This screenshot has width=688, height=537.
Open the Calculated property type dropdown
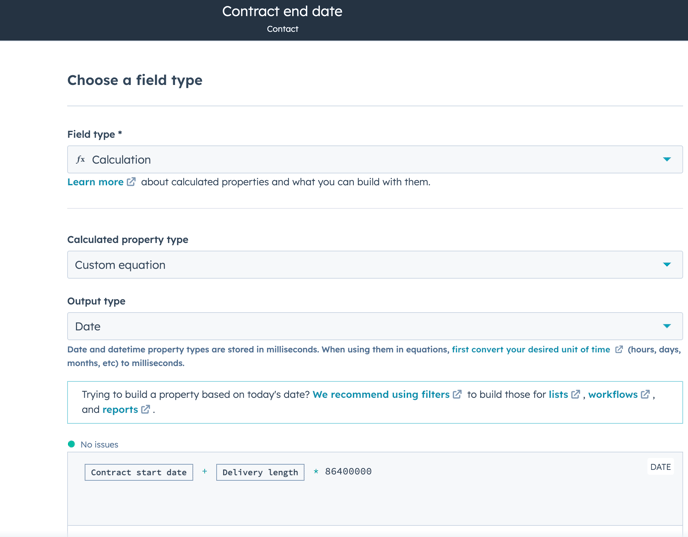(x=375, y=265)
